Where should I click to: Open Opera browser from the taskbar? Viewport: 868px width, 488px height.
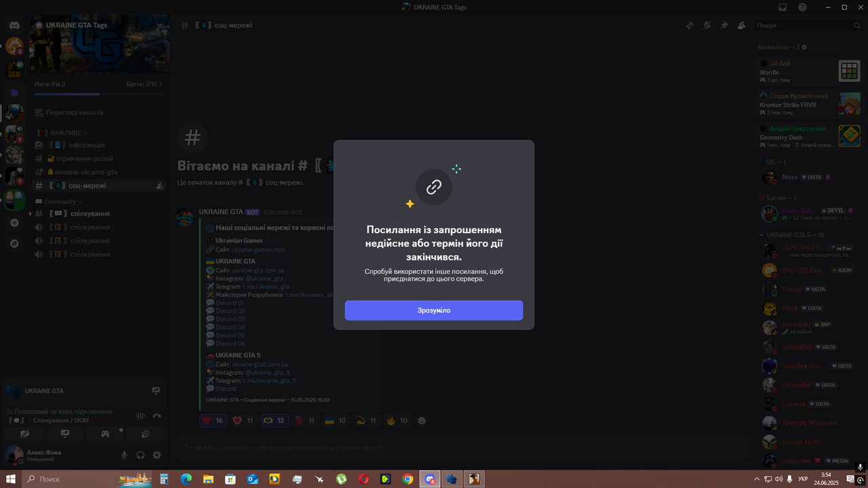[x=363, y=479]
